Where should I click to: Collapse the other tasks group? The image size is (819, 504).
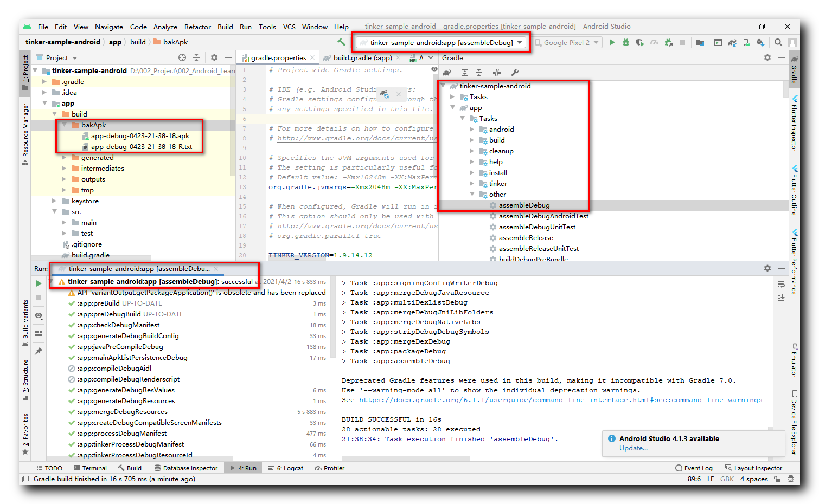[472, 194]
